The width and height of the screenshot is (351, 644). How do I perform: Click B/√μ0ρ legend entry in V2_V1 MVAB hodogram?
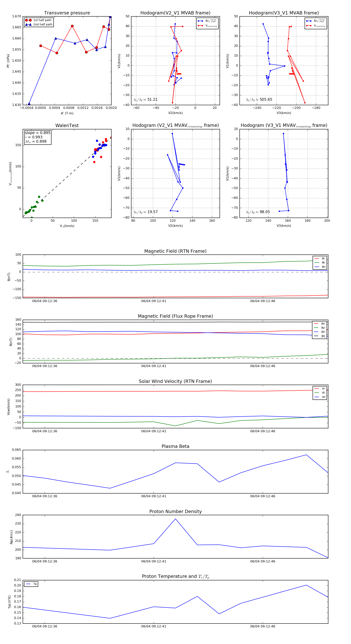coord(207,21)
